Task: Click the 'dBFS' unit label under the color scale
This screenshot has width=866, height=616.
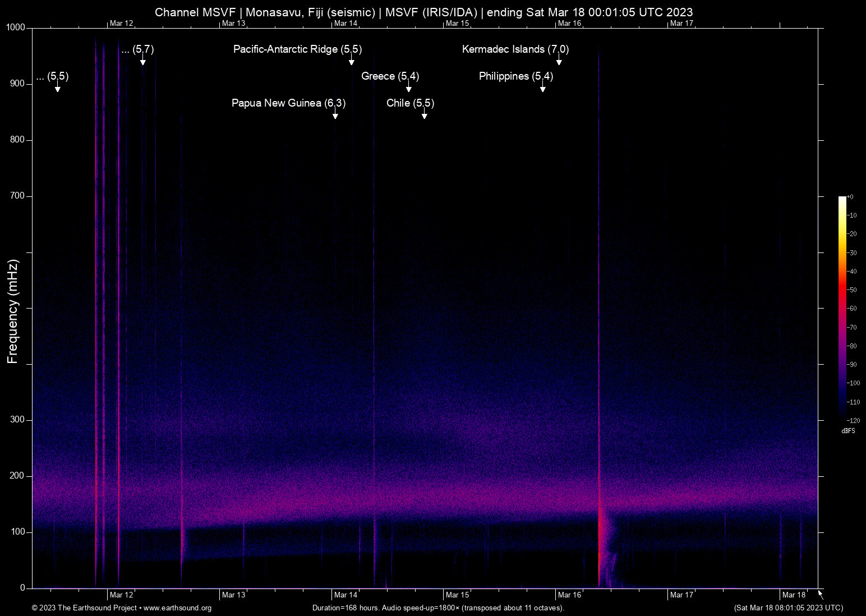Action: coord(848,431)
